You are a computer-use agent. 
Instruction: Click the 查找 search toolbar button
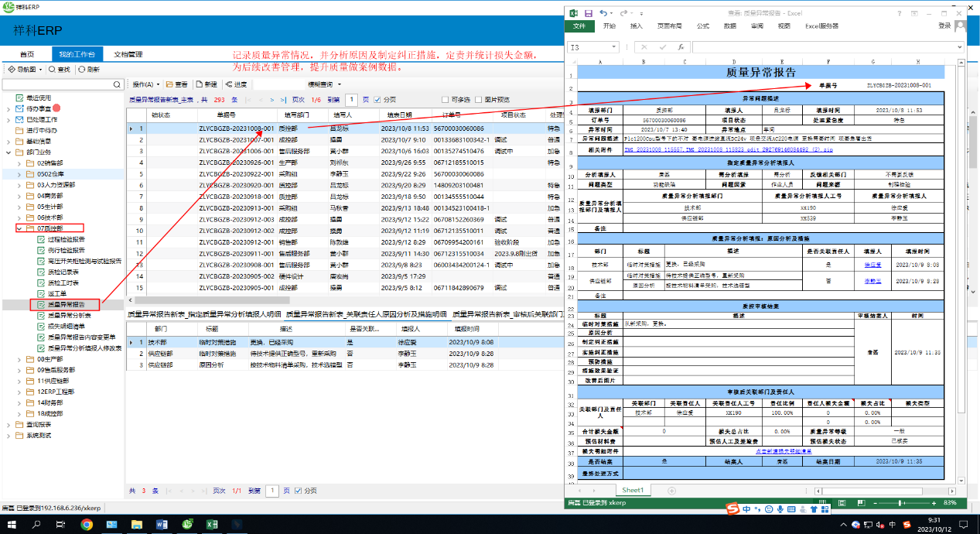59,69
